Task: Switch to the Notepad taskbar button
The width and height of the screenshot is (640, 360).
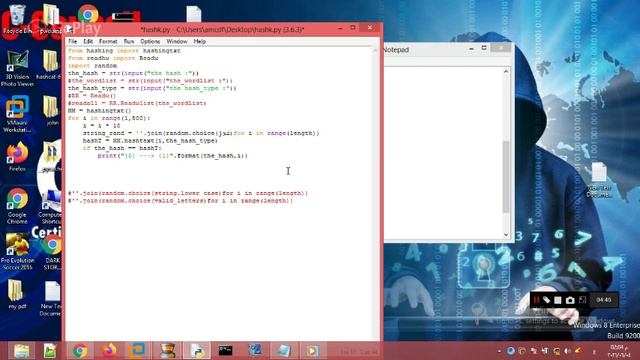Action: click(283, 351)
